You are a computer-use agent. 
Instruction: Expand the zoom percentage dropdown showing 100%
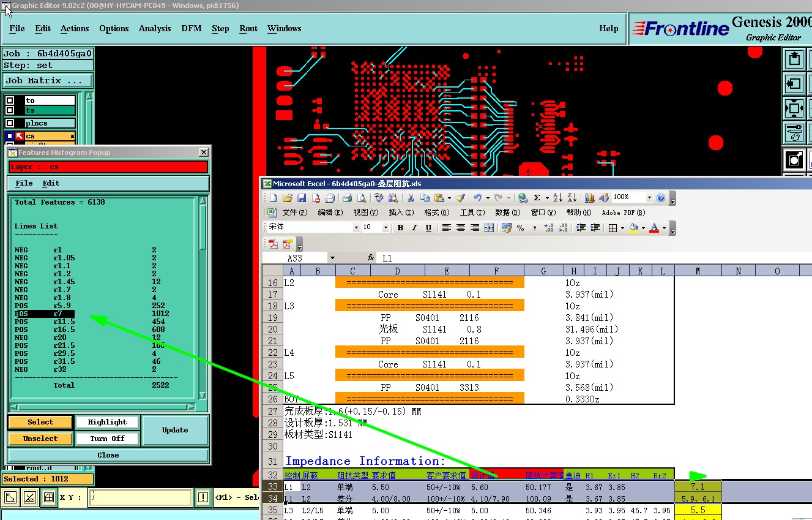click(649, 197)
